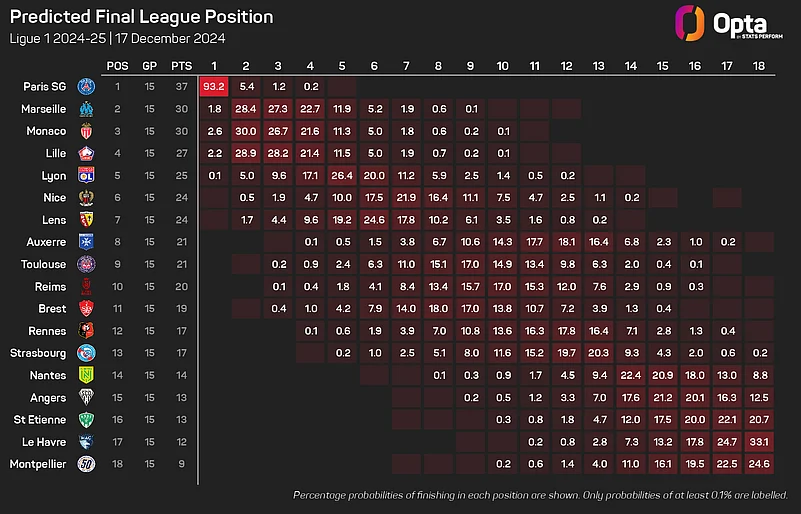Click the PTS column header
The width and height of the screenshot is (801, 514).
point(182,63)
